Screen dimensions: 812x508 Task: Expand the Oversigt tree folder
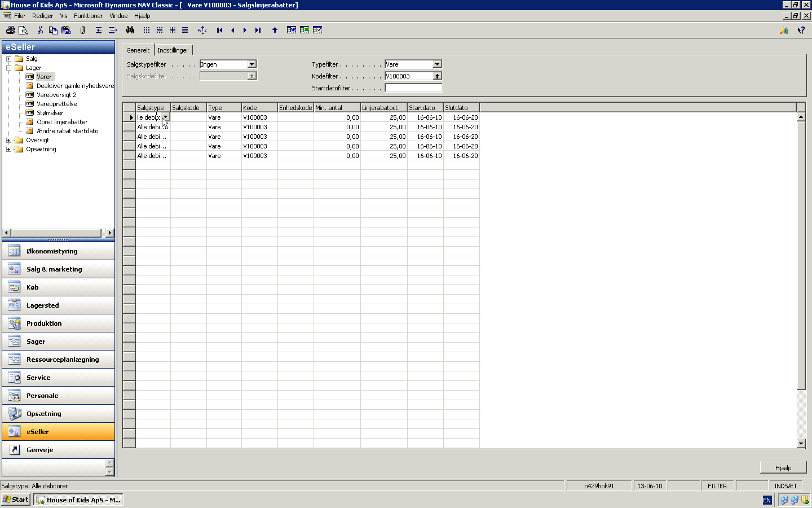click(x=8, y=140)
